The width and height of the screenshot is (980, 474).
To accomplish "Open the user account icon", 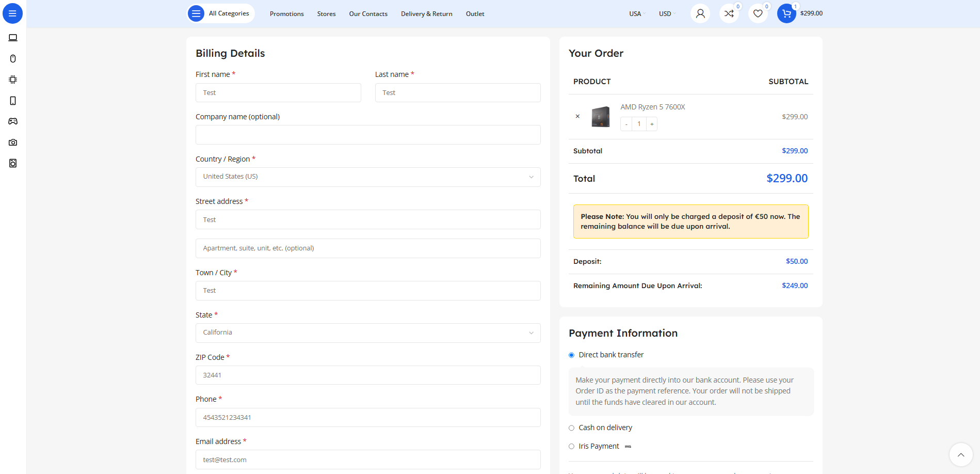I will click(700, 13).
